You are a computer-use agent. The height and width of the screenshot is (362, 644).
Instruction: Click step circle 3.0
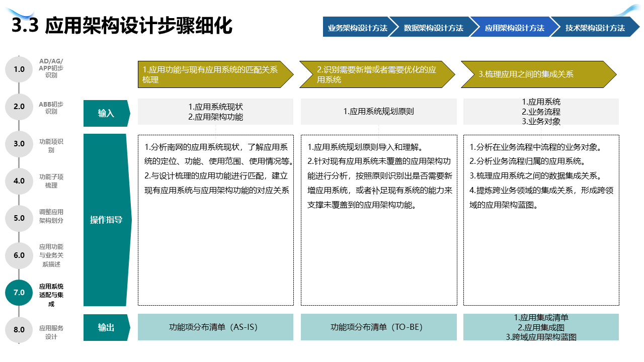[x=19, y=143]
